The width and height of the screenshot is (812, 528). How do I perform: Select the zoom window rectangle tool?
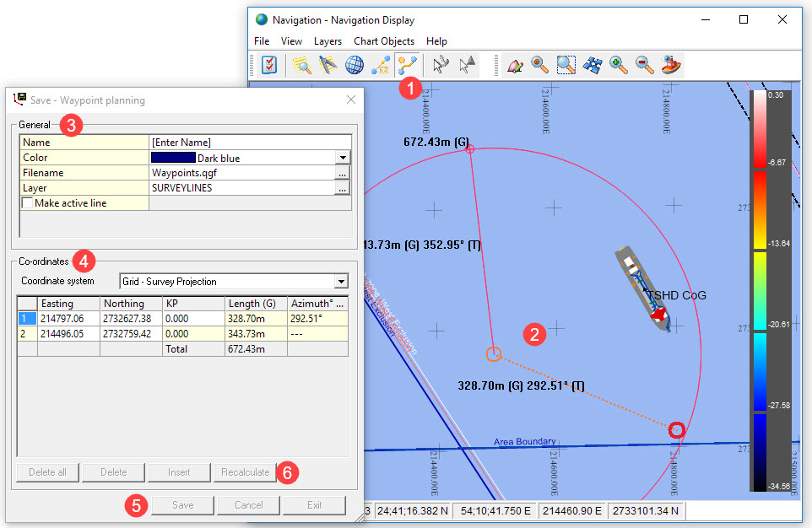point(566,65)
